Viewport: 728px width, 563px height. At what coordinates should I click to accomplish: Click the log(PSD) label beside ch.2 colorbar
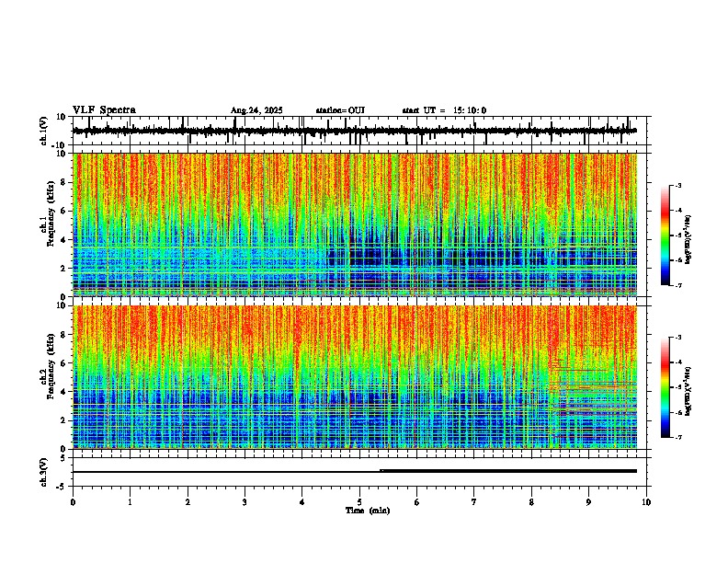(688, 391)
